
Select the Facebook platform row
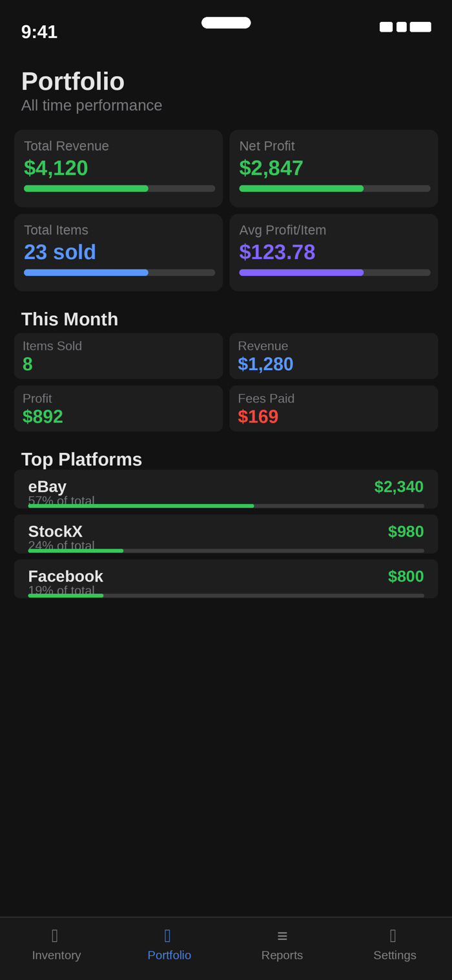coord(226,578)
